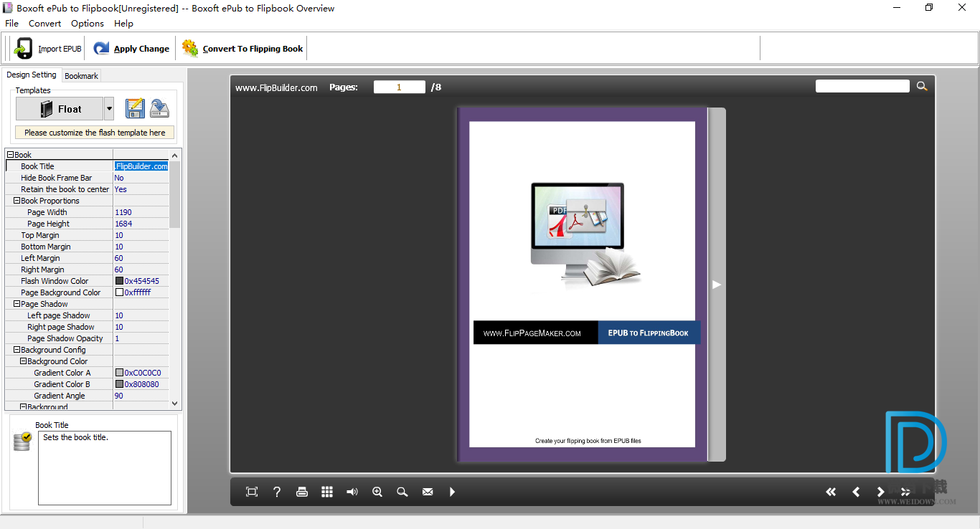
Task: Click the page number input field
Action: coord(400,87)
